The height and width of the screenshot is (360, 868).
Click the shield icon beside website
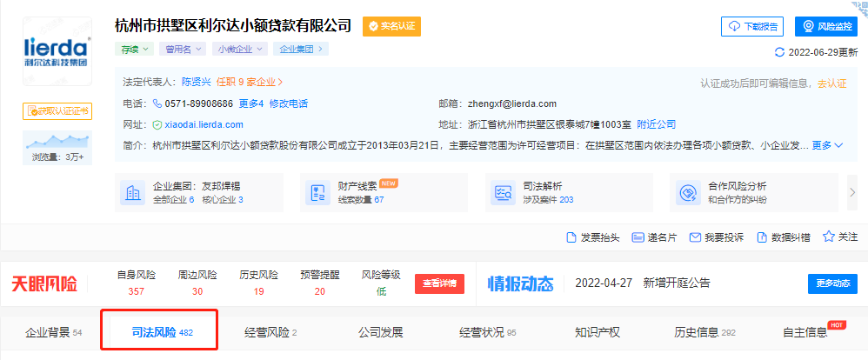[x=157, y=124]
